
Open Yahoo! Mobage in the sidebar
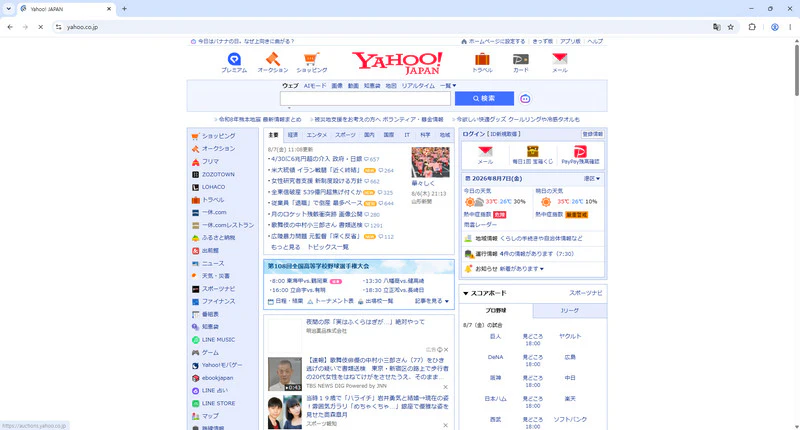click(221, 365)
